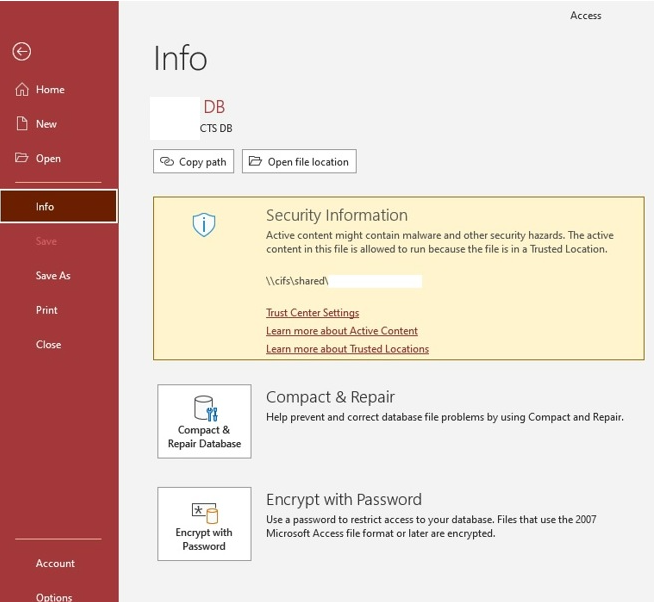
Task: Click the Compact & Repair database icon
Action: pos(205,408)
